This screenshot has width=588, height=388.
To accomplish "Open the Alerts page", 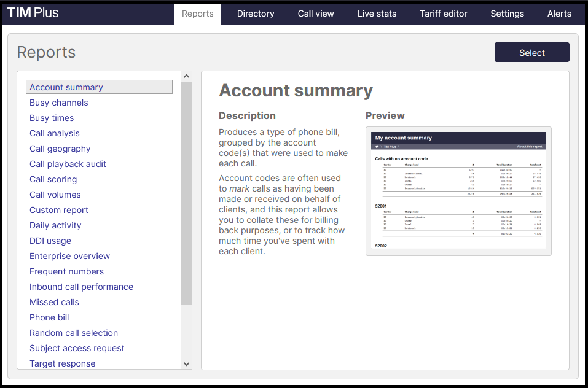I will [x=559, y=14].
